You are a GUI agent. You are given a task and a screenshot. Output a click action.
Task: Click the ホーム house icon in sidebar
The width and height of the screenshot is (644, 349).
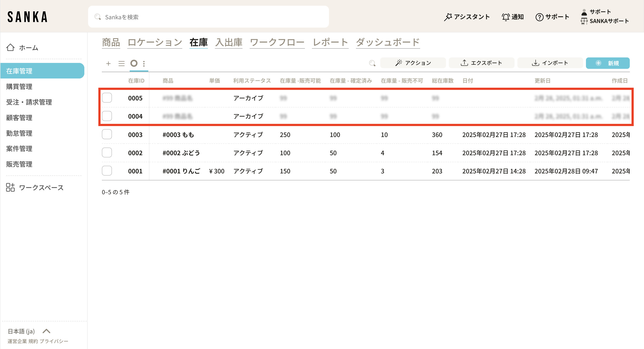coord(11,47)
